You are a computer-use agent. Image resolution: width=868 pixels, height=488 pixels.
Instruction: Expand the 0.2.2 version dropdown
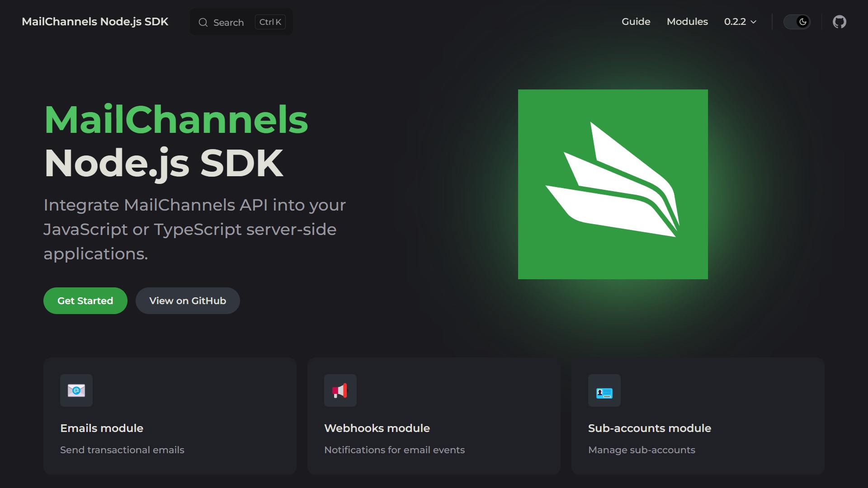[740, 22]
